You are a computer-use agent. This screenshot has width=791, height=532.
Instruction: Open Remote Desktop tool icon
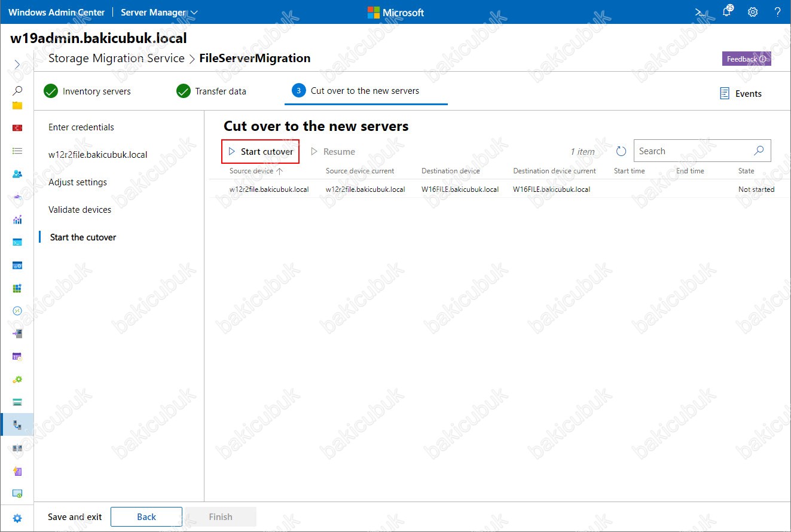17,311
